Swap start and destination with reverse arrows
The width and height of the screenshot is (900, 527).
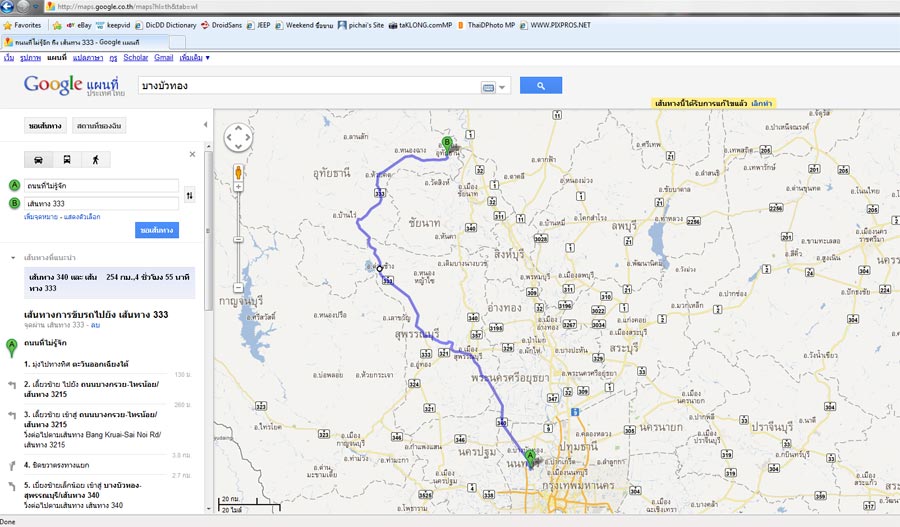coord(190,195)
